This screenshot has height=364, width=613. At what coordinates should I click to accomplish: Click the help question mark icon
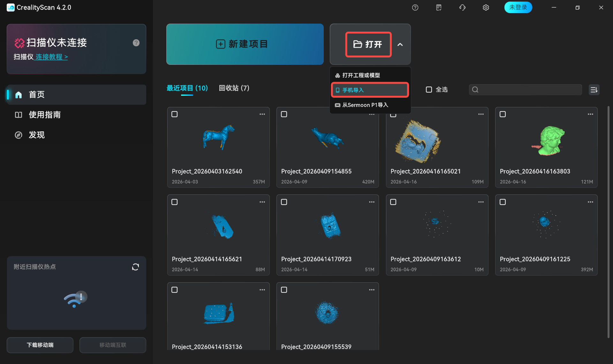click(415, 7)
